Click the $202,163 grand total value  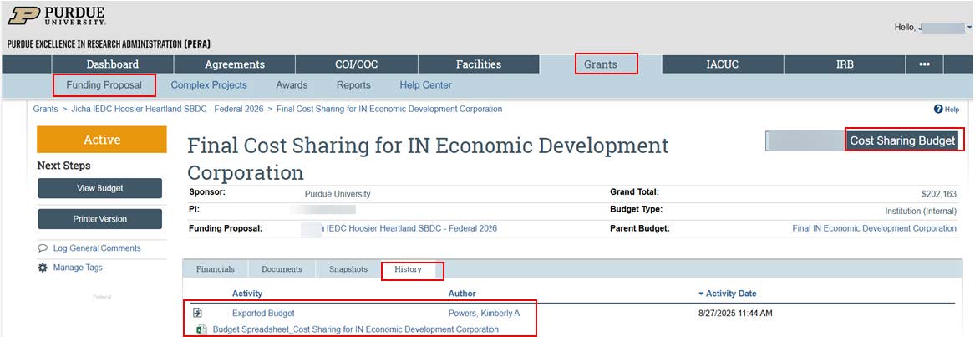click(938, 195)
